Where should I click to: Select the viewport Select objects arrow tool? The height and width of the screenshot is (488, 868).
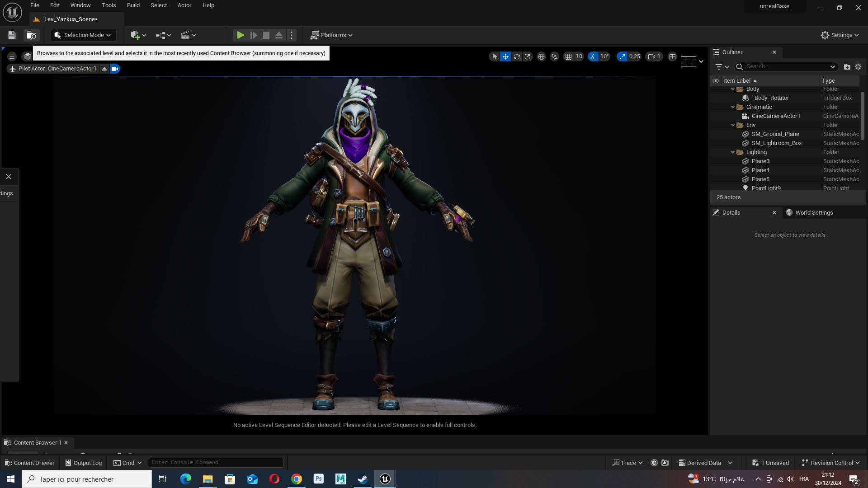click(x=495, y=56)
